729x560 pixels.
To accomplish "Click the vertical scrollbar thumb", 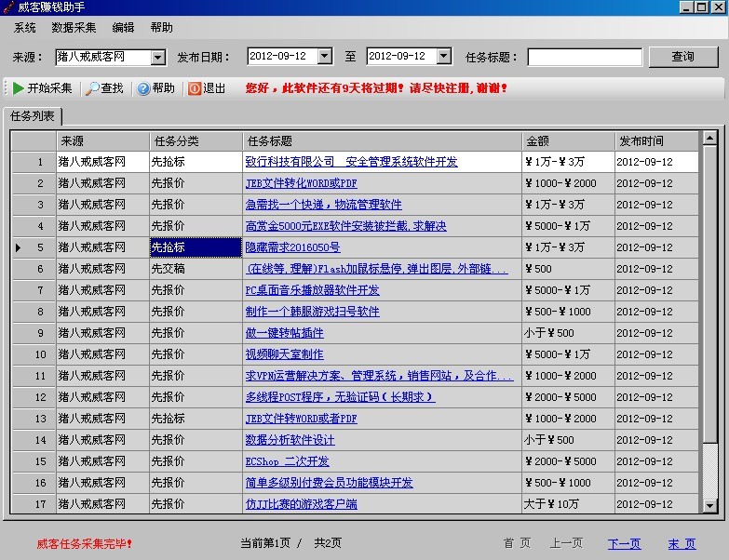I will point(709,293).
